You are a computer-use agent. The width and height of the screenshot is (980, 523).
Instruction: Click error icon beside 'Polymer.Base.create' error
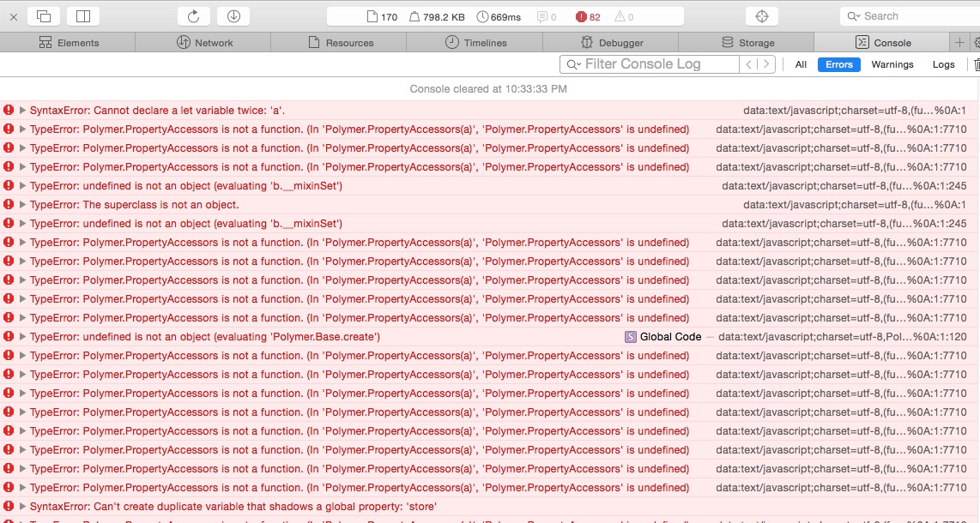[x=8, y=336]
